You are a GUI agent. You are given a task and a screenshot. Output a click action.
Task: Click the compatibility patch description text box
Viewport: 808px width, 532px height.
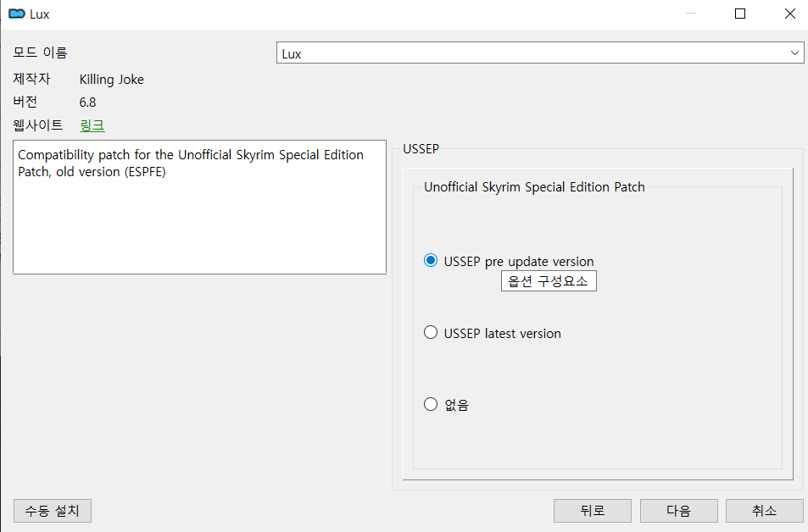(x=199, y=207)
